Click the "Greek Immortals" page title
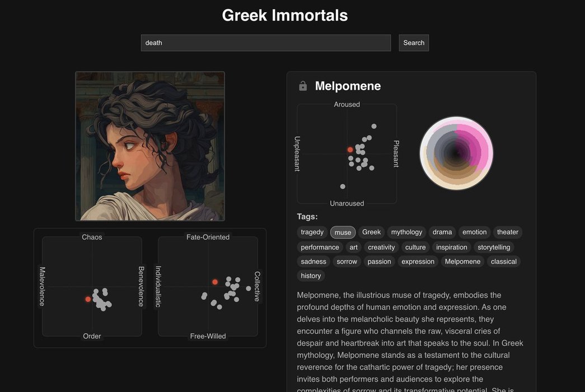 (x=284, y=15)
